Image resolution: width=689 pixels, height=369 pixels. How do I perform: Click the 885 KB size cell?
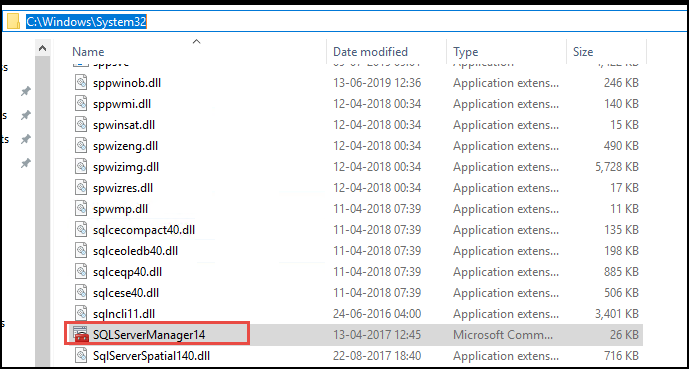pos(621,272)
